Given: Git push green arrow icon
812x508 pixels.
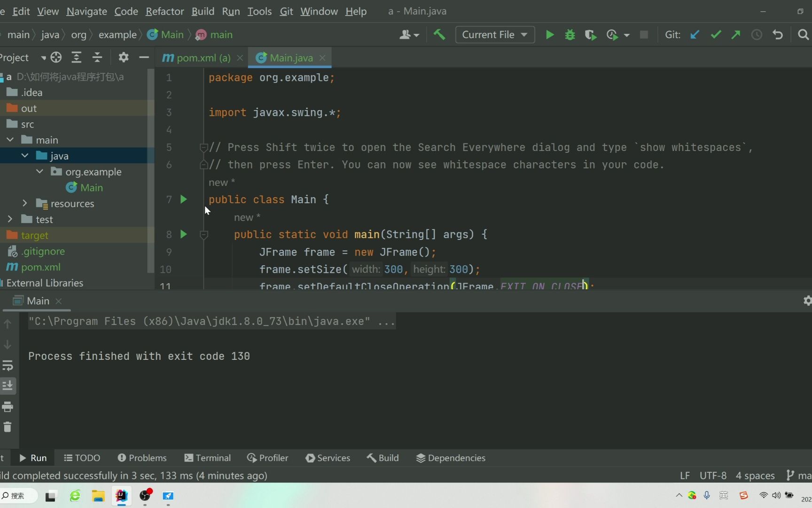Looking at the screenshot, I should [736, 35].
